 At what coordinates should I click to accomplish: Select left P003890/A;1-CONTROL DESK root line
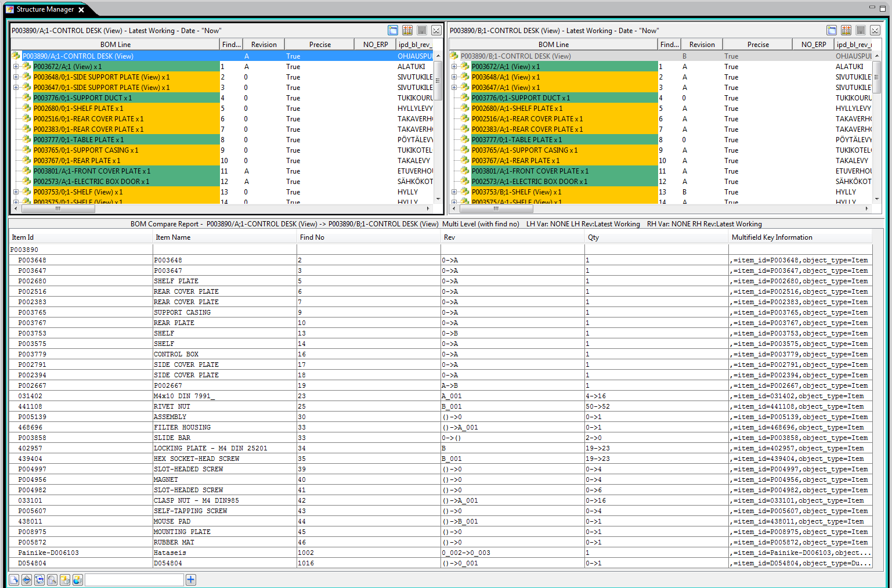coord(222,56)
